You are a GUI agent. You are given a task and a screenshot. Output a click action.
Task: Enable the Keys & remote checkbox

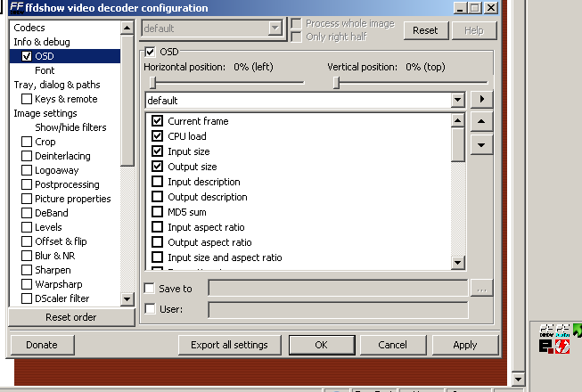[27, 99]
